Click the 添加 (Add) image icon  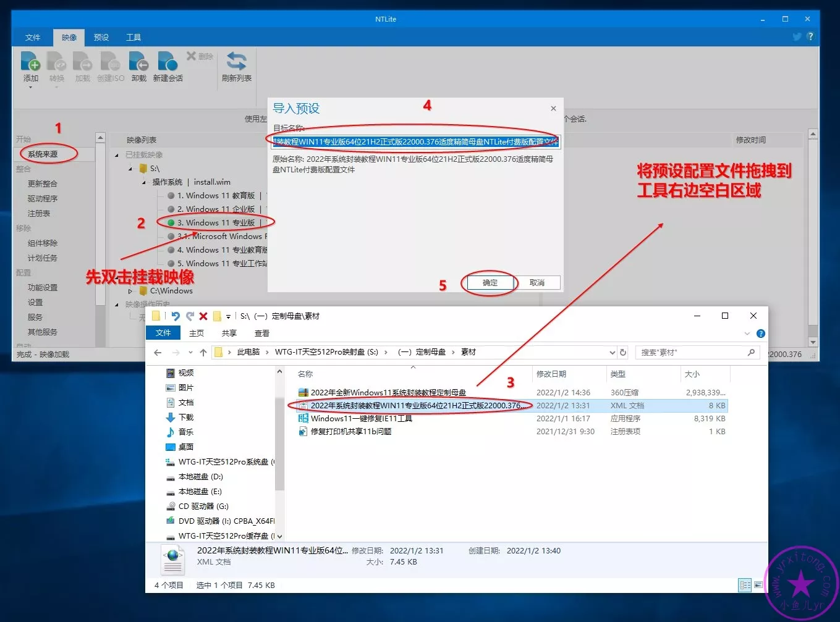[30, 62]
